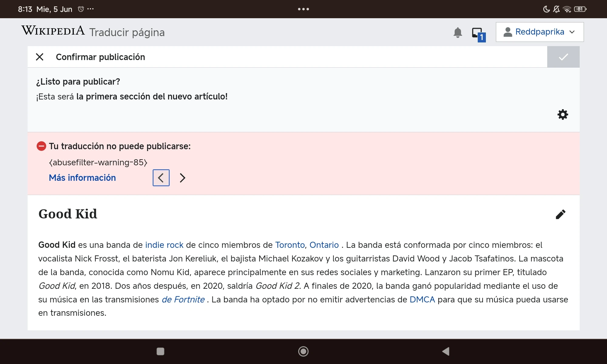Open the Más información link
607x364 pixels.
(82, 178)
